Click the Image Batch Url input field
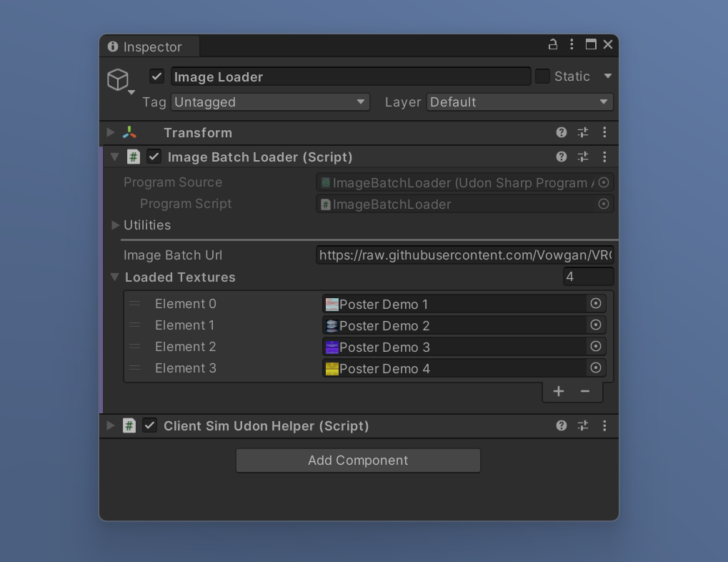The image size is (728, 562). click(x=464, y=255)
